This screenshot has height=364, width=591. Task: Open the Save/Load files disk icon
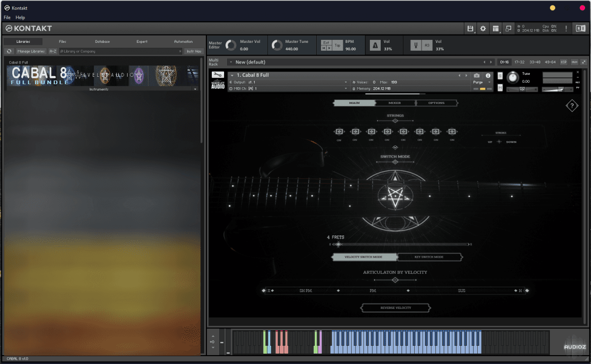pos(470,29)
